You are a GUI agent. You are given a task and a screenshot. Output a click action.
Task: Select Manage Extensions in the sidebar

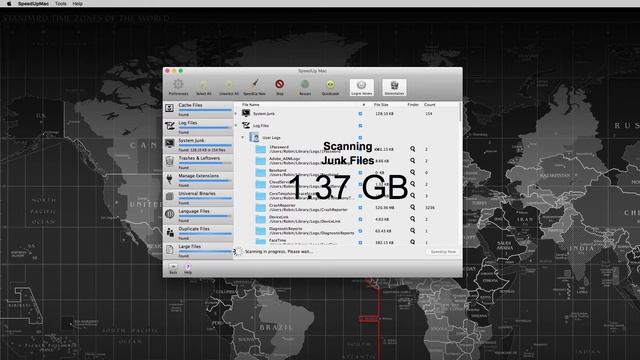pyautogui.click(x=198, y=180)
